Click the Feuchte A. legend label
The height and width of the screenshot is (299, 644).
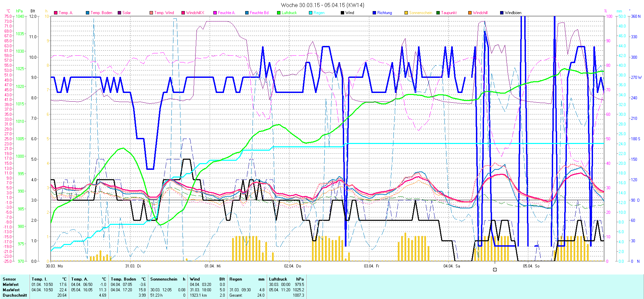(x=226, y=13)
